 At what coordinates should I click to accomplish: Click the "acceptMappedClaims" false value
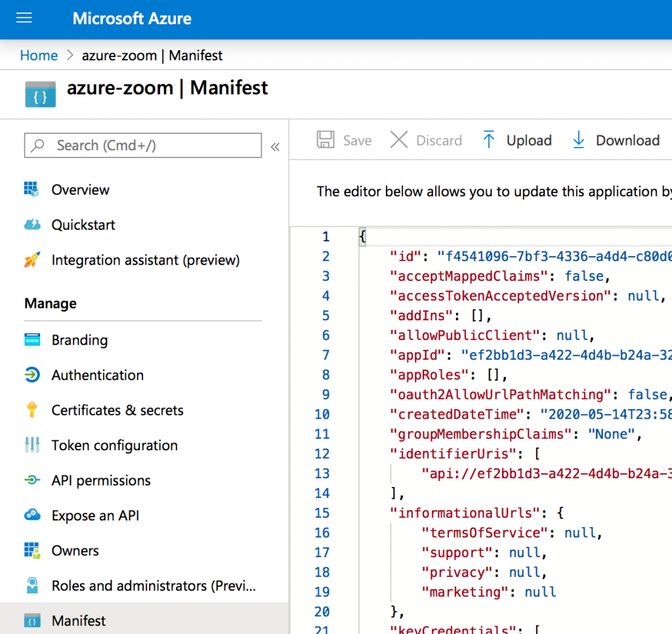[583, 276]
